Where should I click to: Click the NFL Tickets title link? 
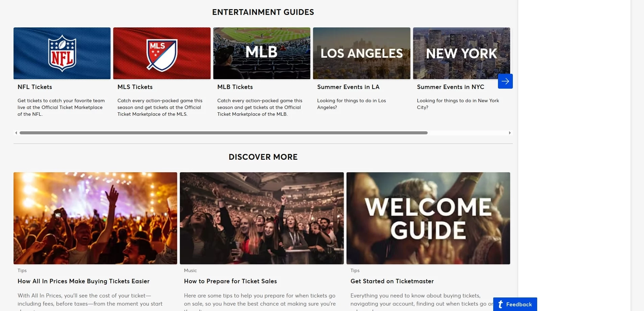(35, 87)
